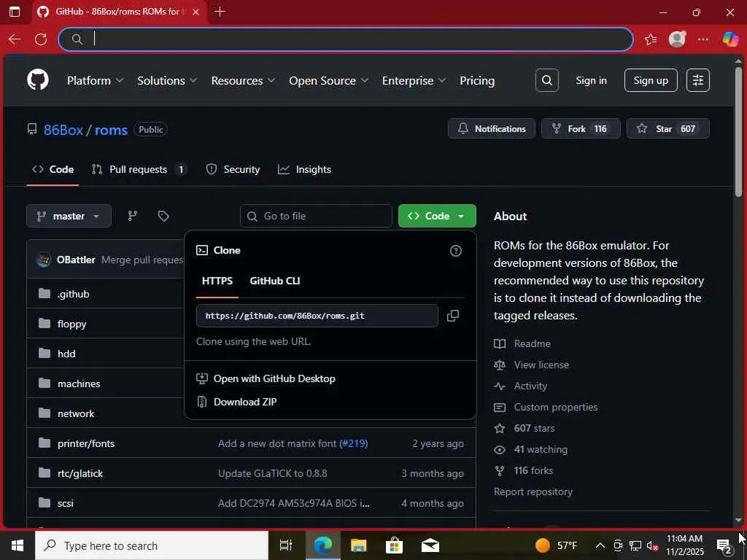The width and height of the screenshot is (747, 560).
Task: Select the GitHub CLI clone tab
Action: [x=275, y=281]
